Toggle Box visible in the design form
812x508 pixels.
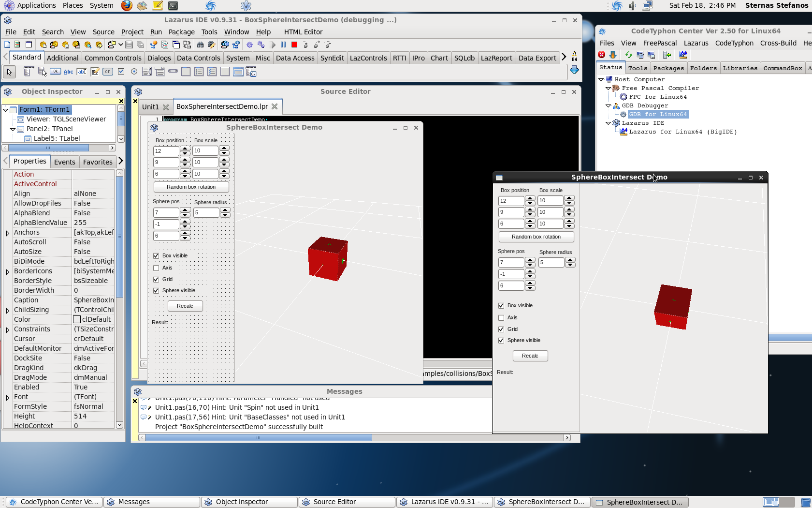pyautogui.click(x=156, y=256)
